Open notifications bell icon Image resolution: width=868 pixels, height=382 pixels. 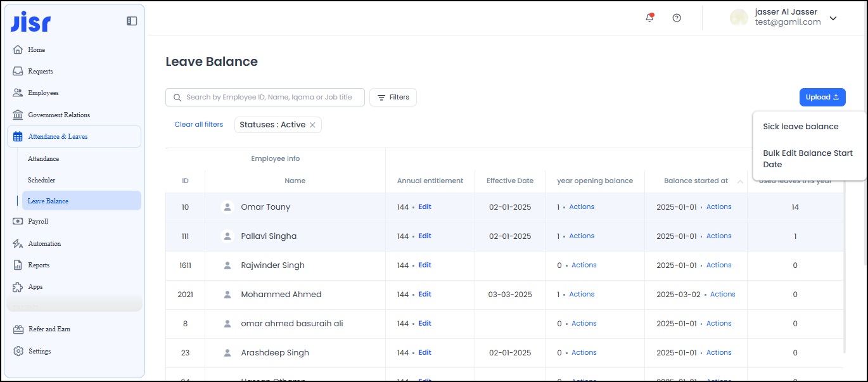click(x=649, y=18)
